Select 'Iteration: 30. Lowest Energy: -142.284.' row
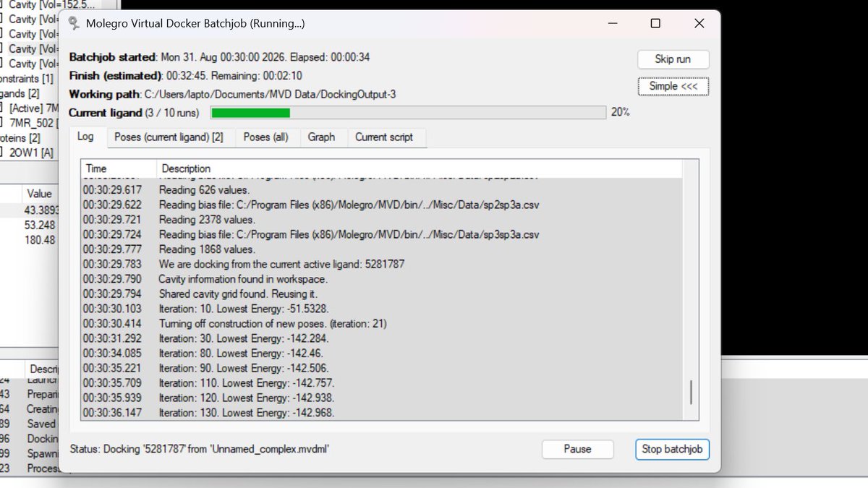 tap(380, 338)
